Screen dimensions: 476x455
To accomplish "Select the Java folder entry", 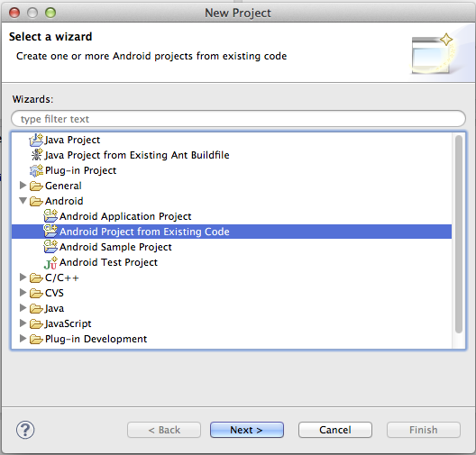I will pyautogui.click(x=54, y=308).
